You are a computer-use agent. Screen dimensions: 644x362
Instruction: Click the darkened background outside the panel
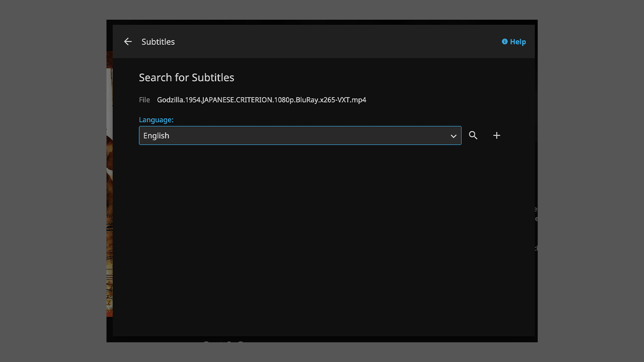coord(52,181)
